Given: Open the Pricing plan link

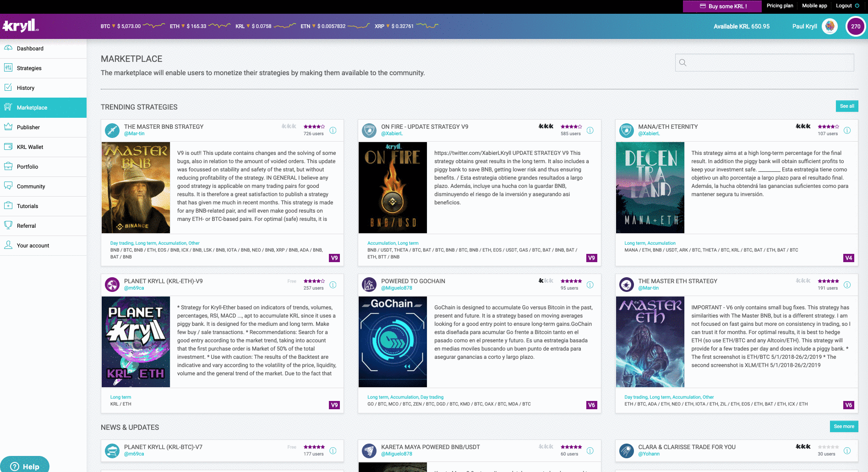Looking at the screenshot, I should click(780, 5).
